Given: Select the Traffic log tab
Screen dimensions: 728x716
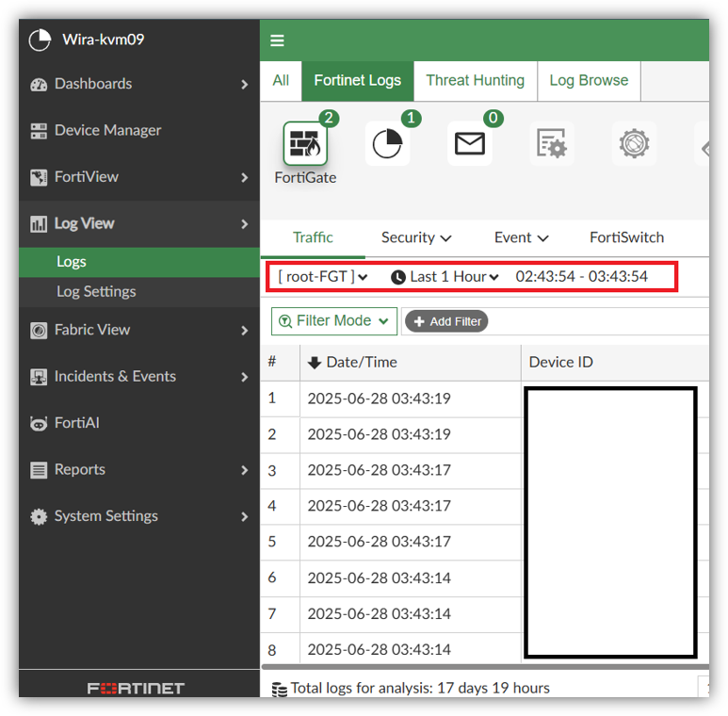Looking at the screenshot, I should point(313,237).
